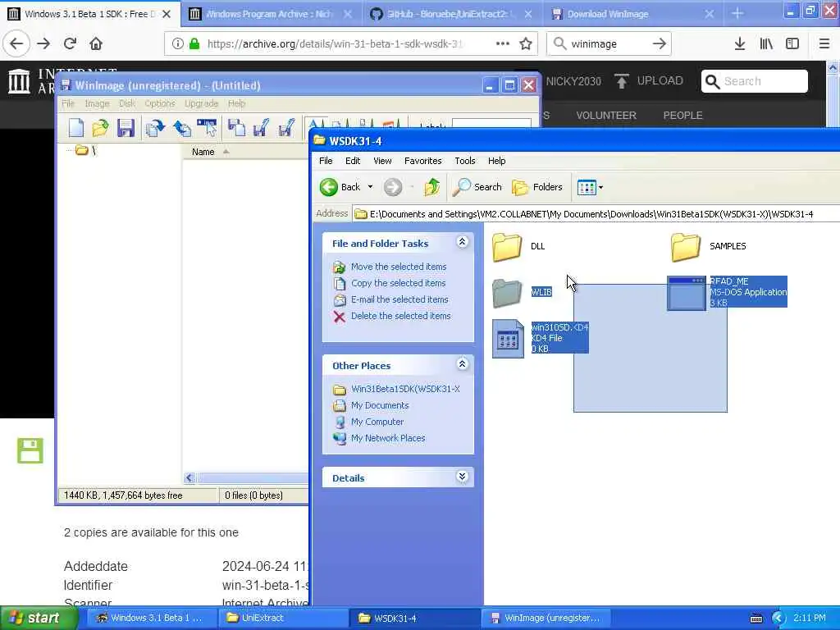Open File menu in WSDK31-4 Explorer window
Screen dimensions: 840x630
click(x=326, y=161)
